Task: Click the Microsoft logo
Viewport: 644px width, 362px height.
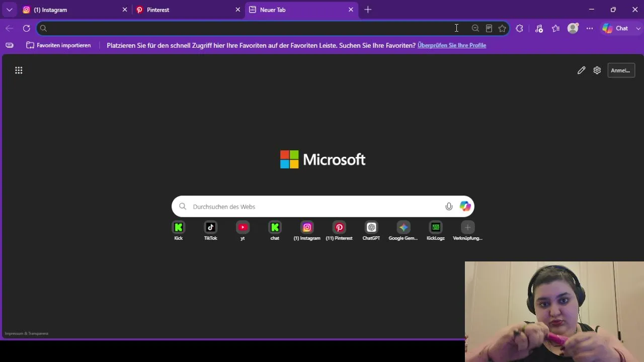Action: click(323, 160)
